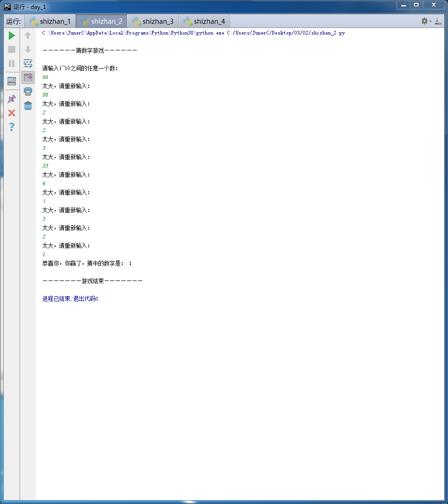Click the Stop process square icon
The height and width of the screenshot is (504, 448).
coord(12,49)
